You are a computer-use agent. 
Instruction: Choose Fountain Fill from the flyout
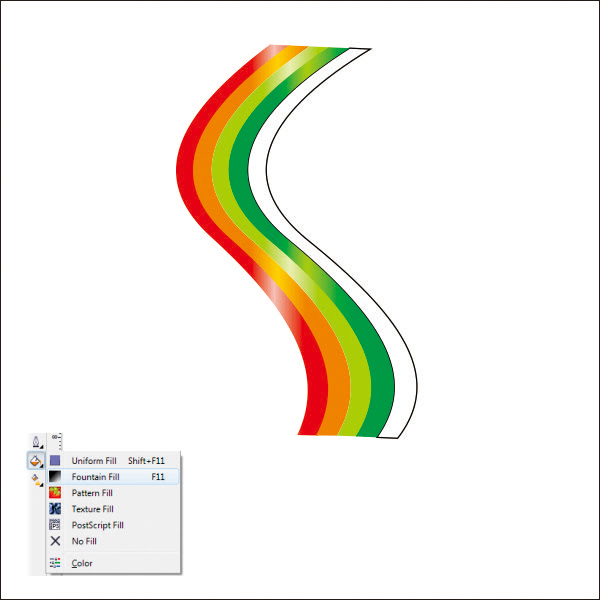[113, 477]
